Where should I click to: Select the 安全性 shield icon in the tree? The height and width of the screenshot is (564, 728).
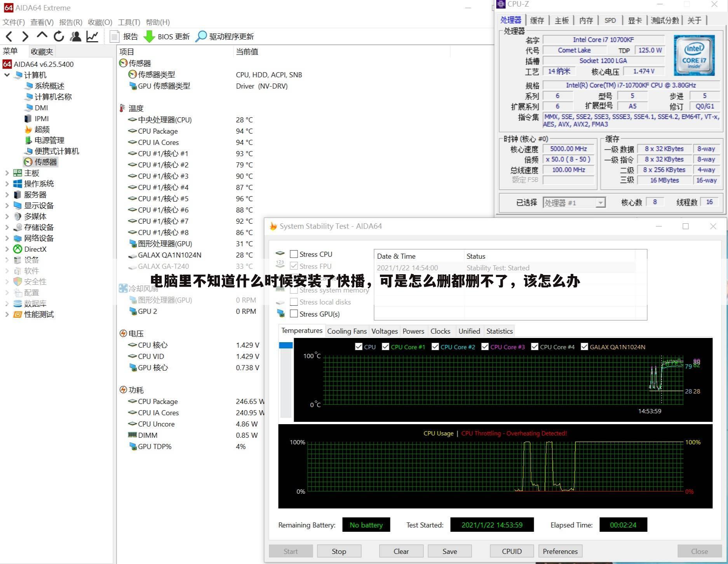17,282
